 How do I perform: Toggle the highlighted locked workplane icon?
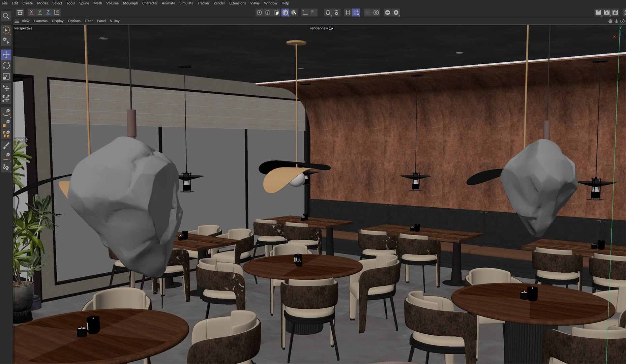(356, 12)
